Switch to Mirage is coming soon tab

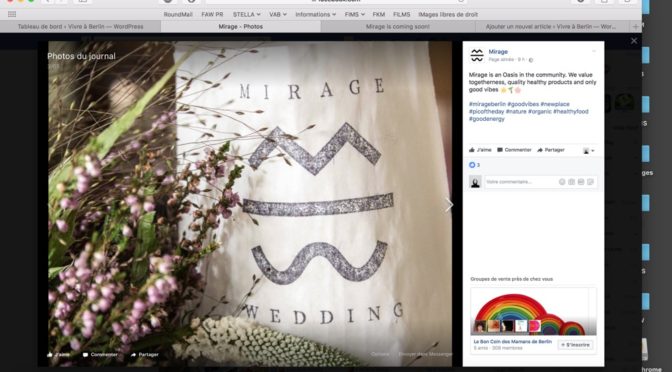click(x=398, y=27)
